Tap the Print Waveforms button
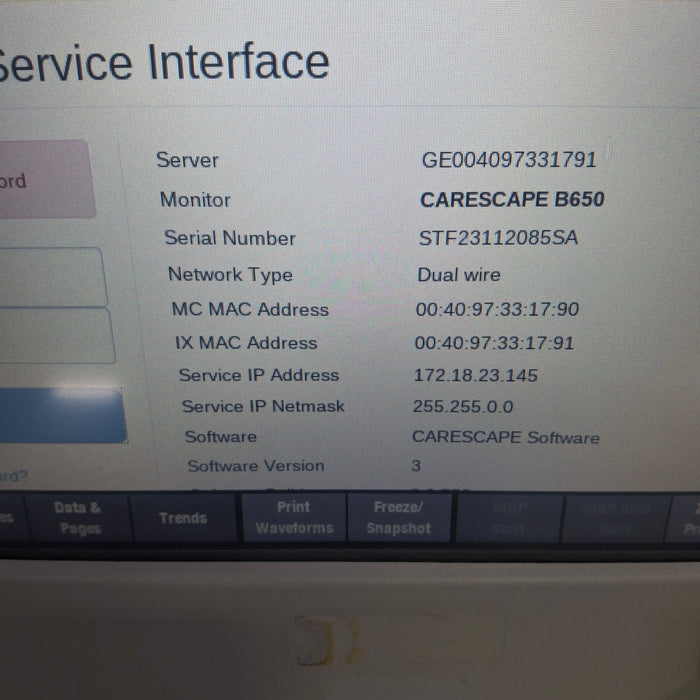The height and width of the screenshot is (700, 700). [x=294, y=518]
